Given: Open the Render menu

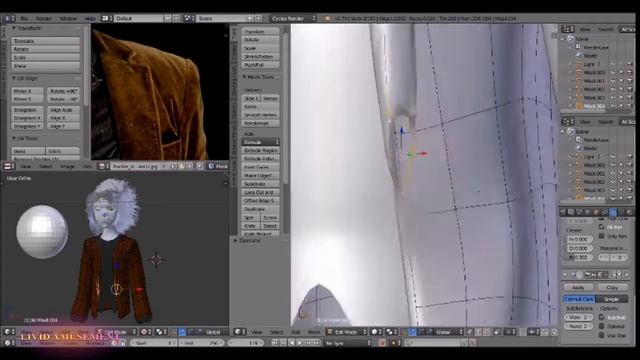Looking at the screenshot, I should coord(44,18).
